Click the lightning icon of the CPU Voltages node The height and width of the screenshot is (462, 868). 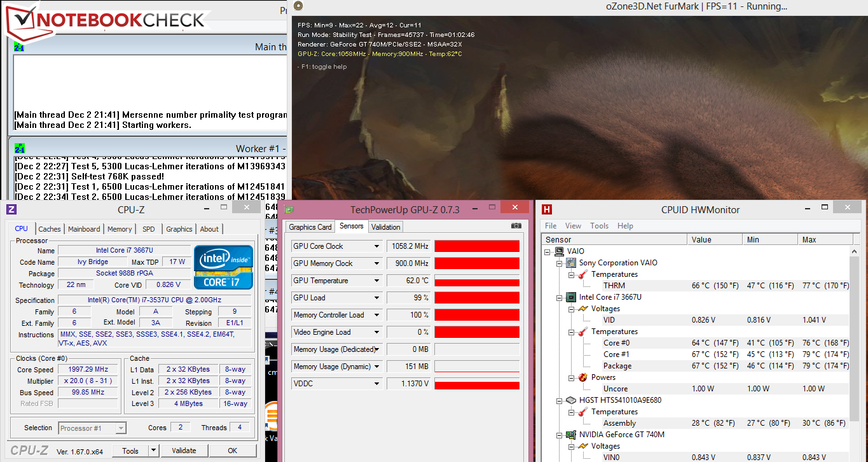[x=582, y=309]
